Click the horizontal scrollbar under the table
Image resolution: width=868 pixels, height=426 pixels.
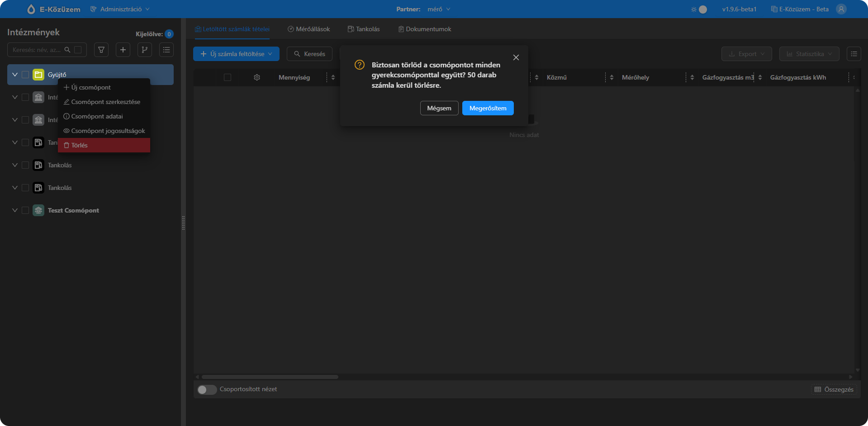coord(270,377)
